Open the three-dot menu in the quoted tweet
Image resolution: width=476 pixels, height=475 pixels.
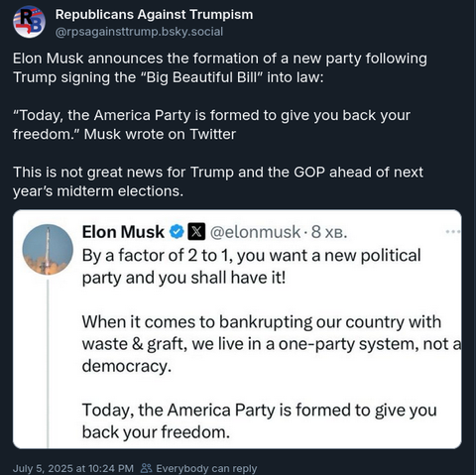click(x=452, y=232)
